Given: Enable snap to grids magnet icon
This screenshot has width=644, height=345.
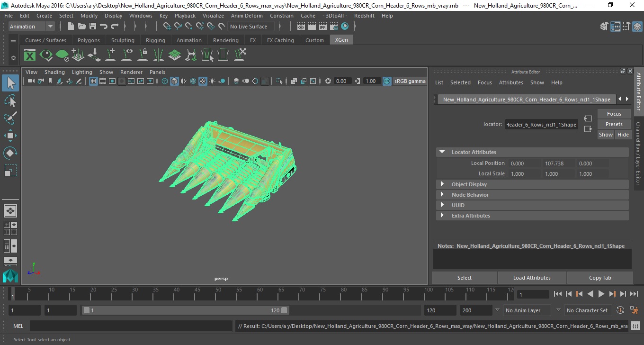Looking at the screenshot, I should (167, 27).
